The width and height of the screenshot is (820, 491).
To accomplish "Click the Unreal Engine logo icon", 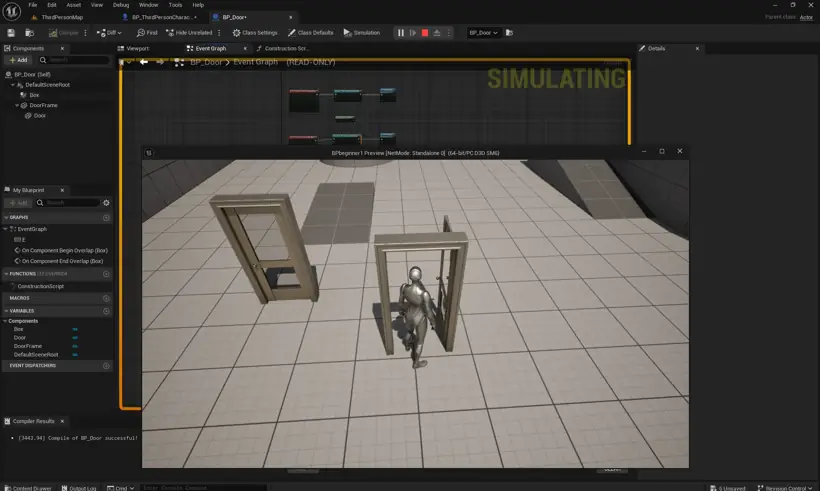I will [12, 11].
